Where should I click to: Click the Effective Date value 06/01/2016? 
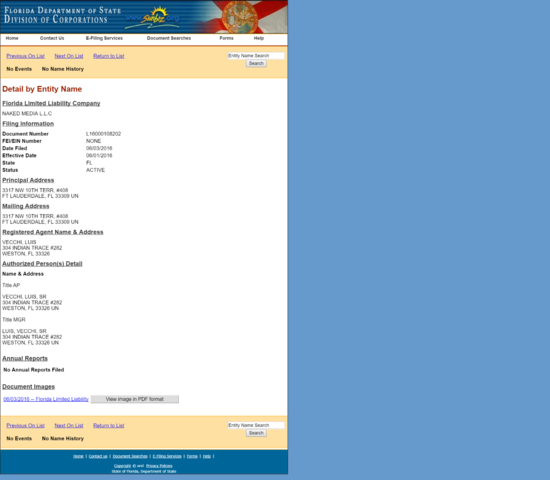pos(99,156)
